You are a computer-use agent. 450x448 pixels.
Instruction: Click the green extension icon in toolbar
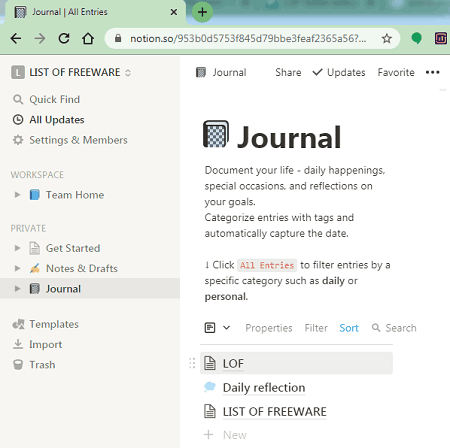(416, 38)
